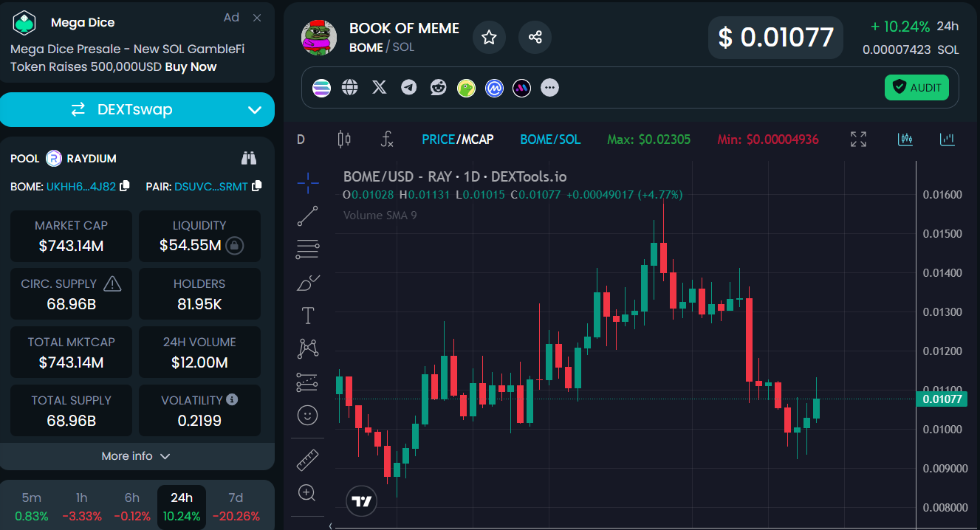
Task: Open the chart patterns tool
Action: (x=308, y=348)
